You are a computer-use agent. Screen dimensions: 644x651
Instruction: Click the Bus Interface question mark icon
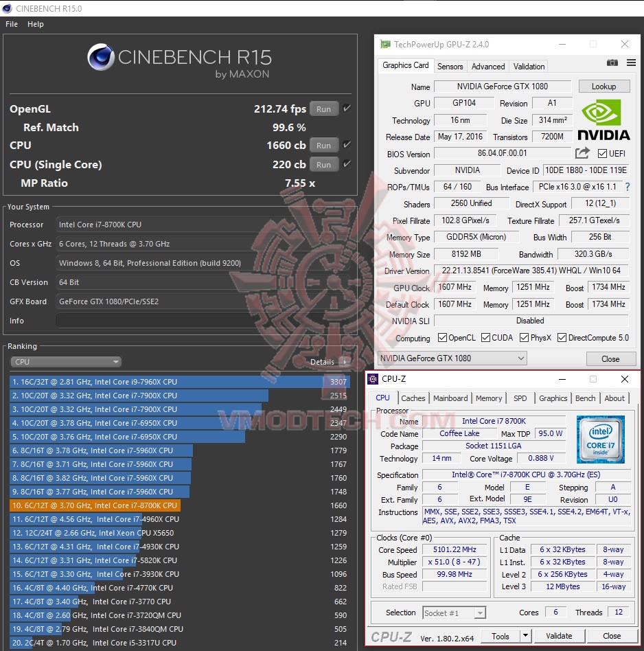click(x=628, y=187)
